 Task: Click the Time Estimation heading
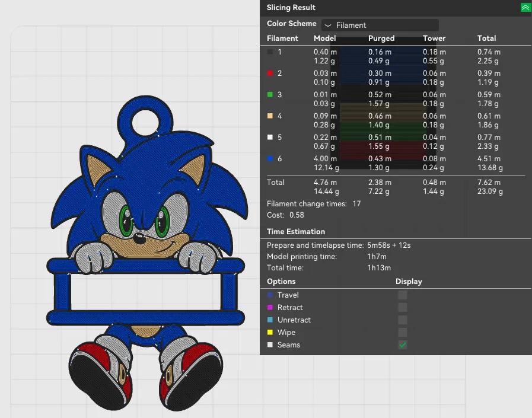296,231
